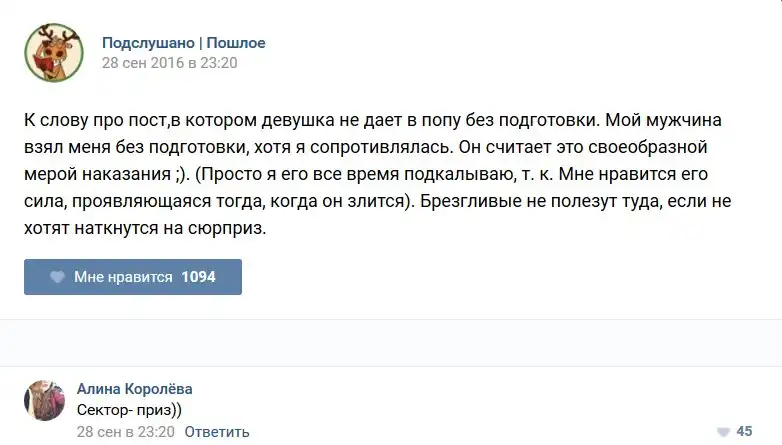Open post via 28 сен 2016 timestamp
This screenshot has height=445, width=782.
point(169,61)
